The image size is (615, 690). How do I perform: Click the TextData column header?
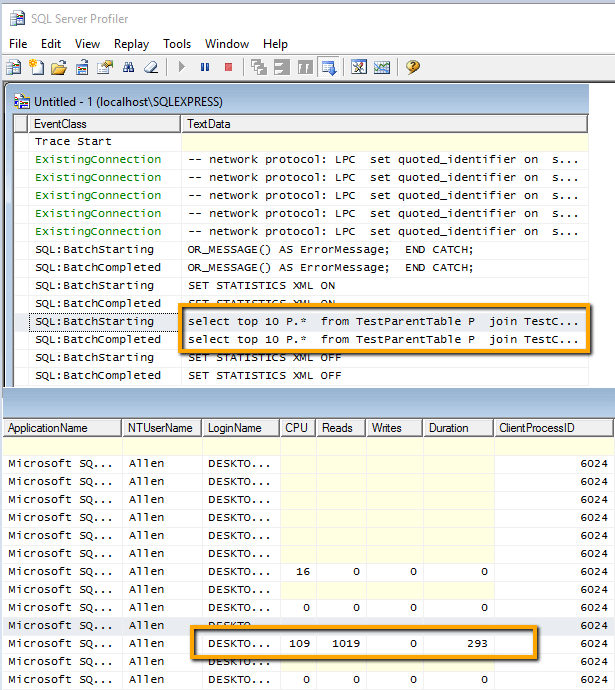coord(384,124)
